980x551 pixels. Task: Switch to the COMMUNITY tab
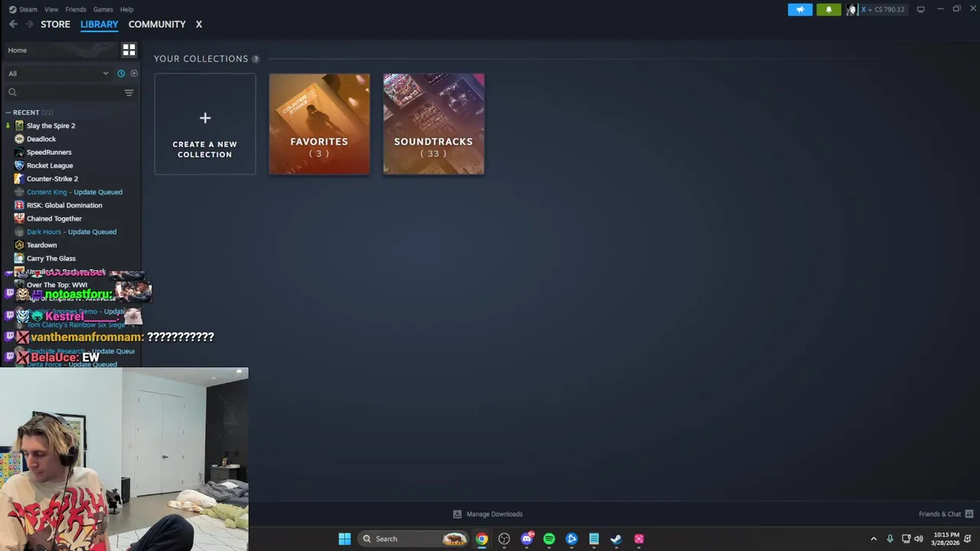click(157, 24)
